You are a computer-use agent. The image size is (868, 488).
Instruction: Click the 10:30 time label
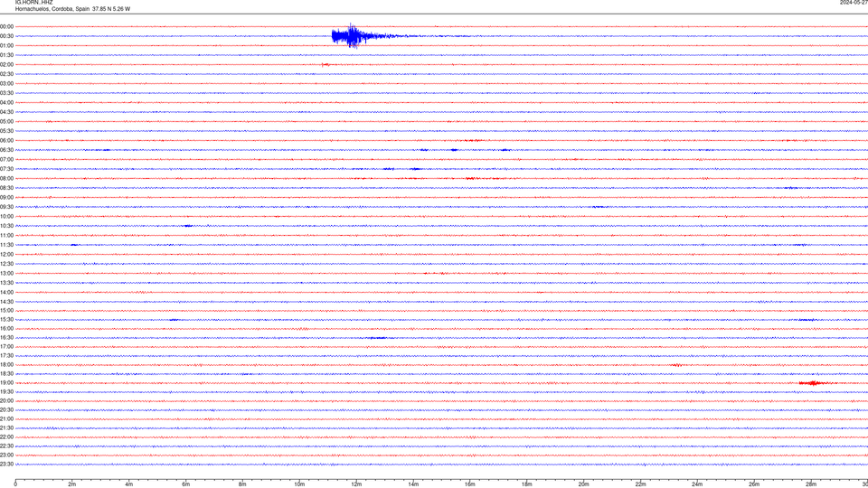[6, 226]
